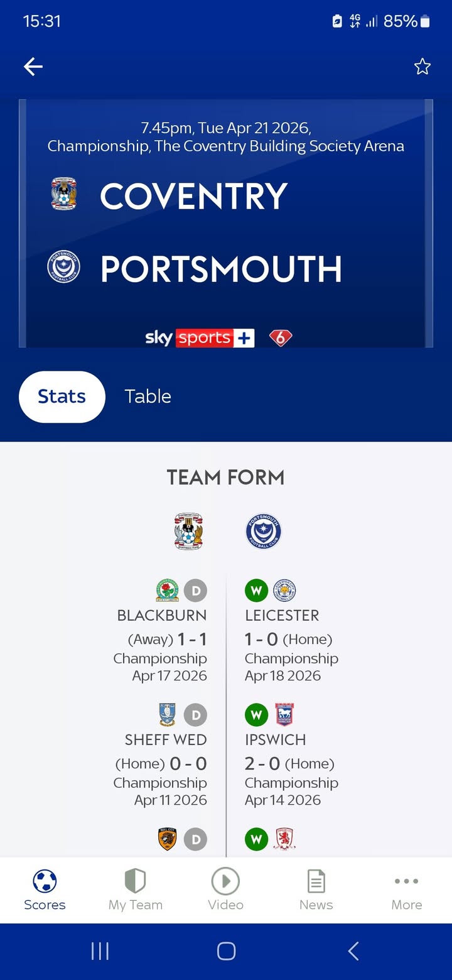Tap the Coventry crest in the match header

tap(64, 193)
